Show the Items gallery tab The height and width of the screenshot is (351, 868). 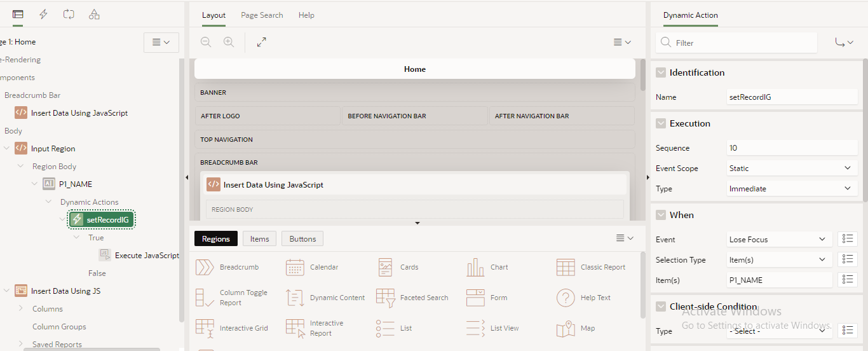click(259, 239)
